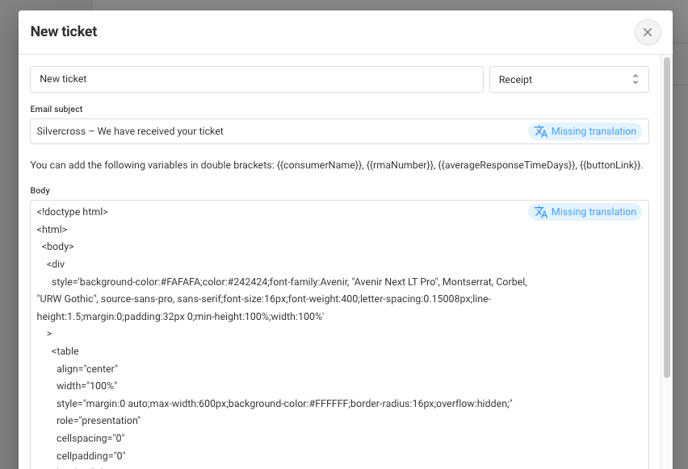Click the Email subject input field
Image resolution: width=688 pixels, height=469 pixels.
[339, 131]
